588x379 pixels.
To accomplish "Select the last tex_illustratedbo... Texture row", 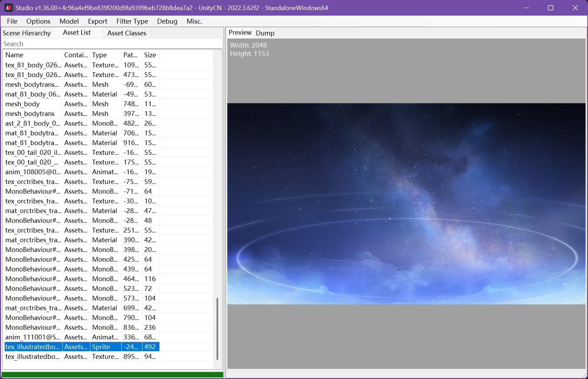I will 32,356.
